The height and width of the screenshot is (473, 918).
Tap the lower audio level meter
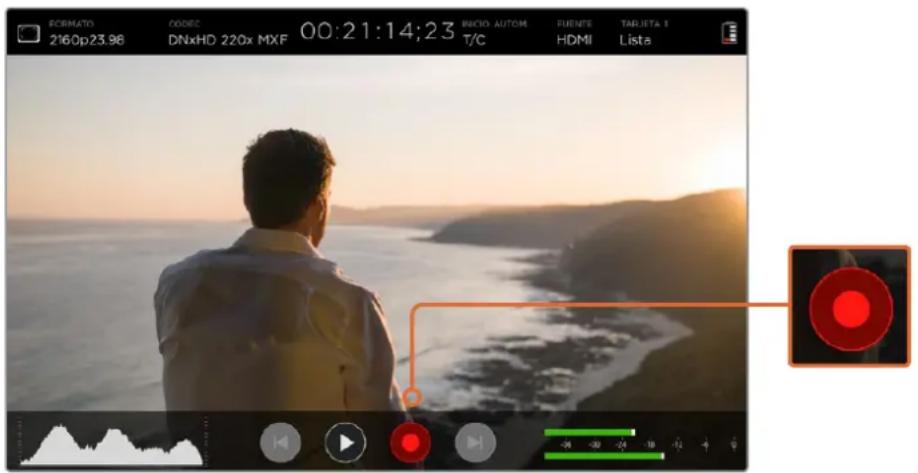coord(604,456)
